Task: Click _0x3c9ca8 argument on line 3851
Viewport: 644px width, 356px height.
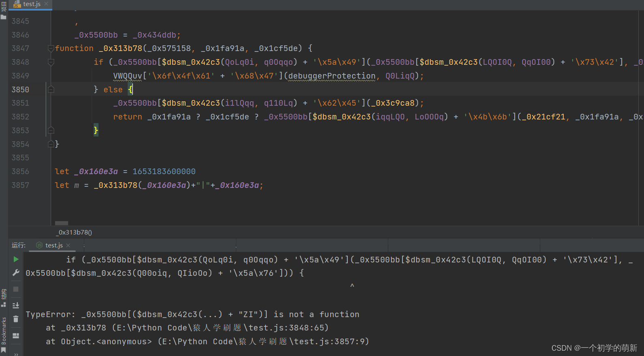Action: point(393,103)
